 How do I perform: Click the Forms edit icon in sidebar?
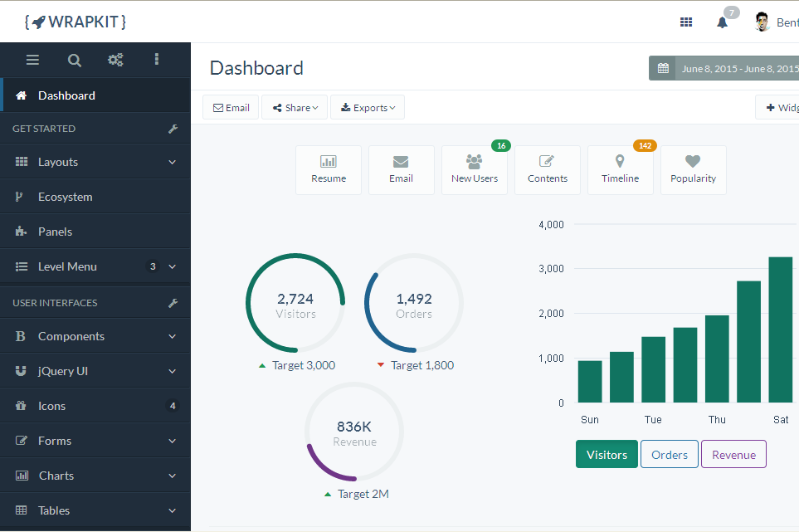pos(21,441)
